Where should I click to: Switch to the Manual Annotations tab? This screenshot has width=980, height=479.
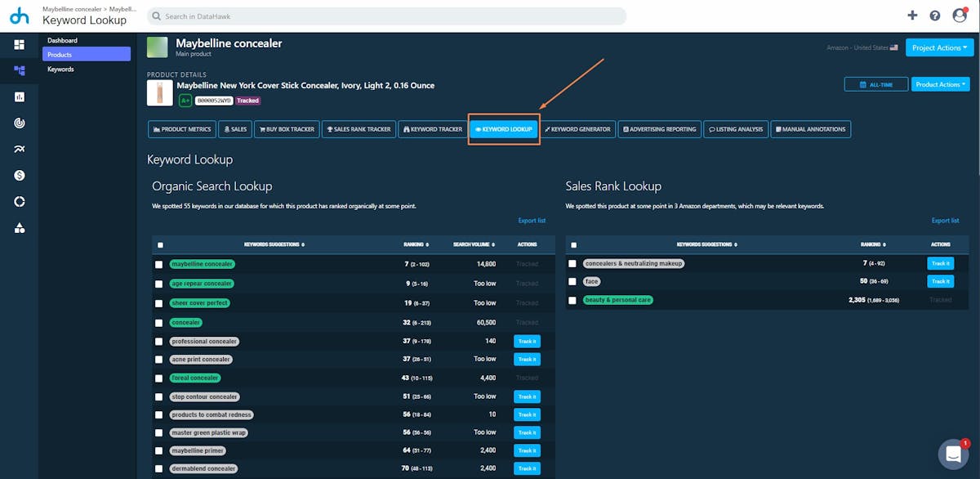(811, 129)
